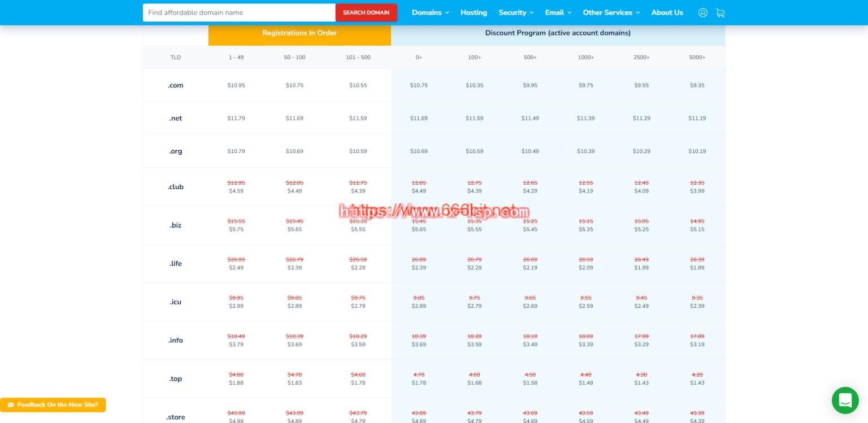Screen dimensions: 868x423
Task: Expand the Security dropdown menu
Action: (516, 12)
